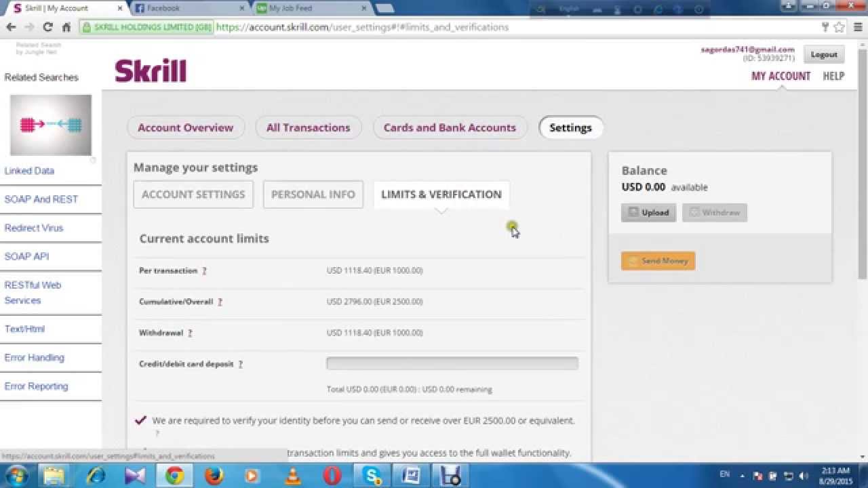
Task: Open the Error Handling related search link
Action: tap(35, 357)
